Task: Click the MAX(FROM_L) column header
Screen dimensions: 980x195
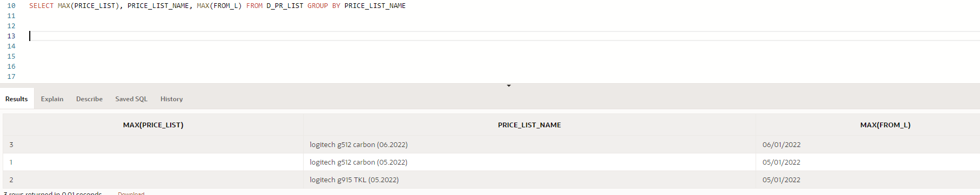Action: pos(885,125)
